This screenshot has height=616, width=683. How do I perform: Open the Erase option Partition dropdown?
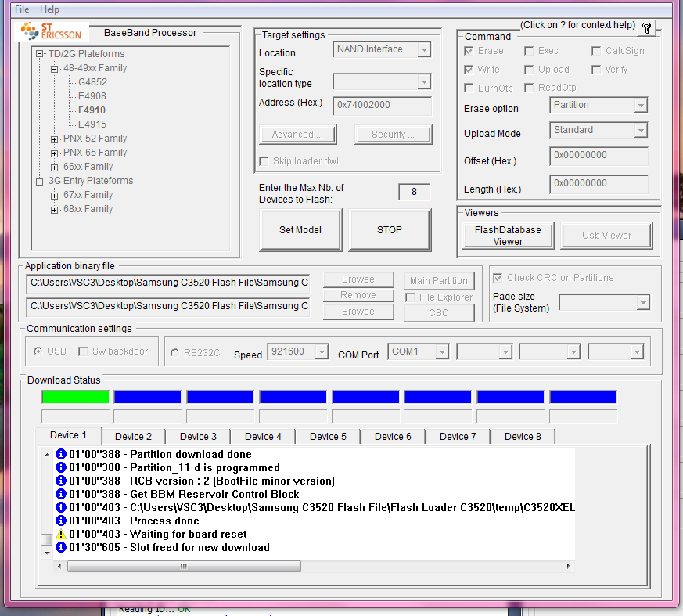tap(640, 106)
